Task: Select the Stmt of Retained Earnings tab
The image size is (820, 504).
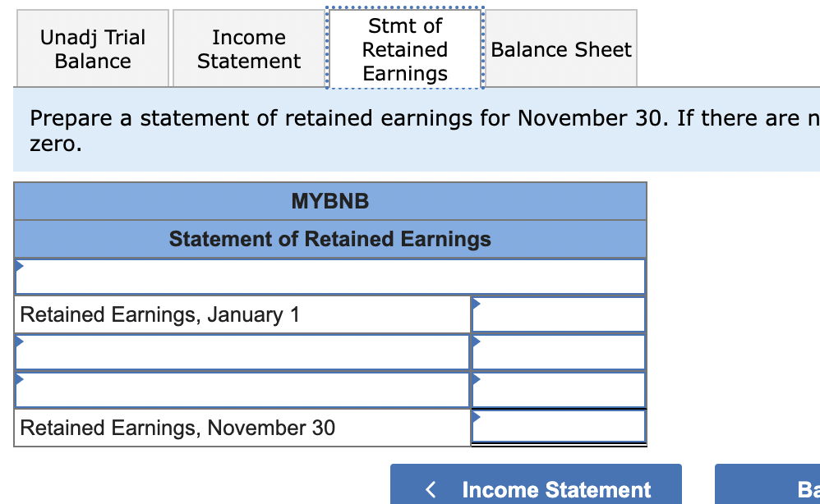Action: (x=405, y=48)
